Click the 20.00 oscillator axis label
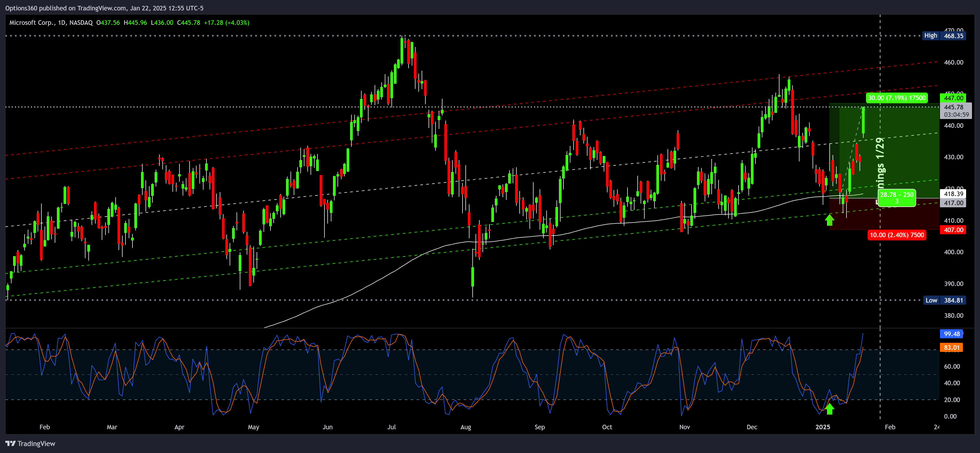980x453 pixels. pyautogui.click(x=951, y=400)
